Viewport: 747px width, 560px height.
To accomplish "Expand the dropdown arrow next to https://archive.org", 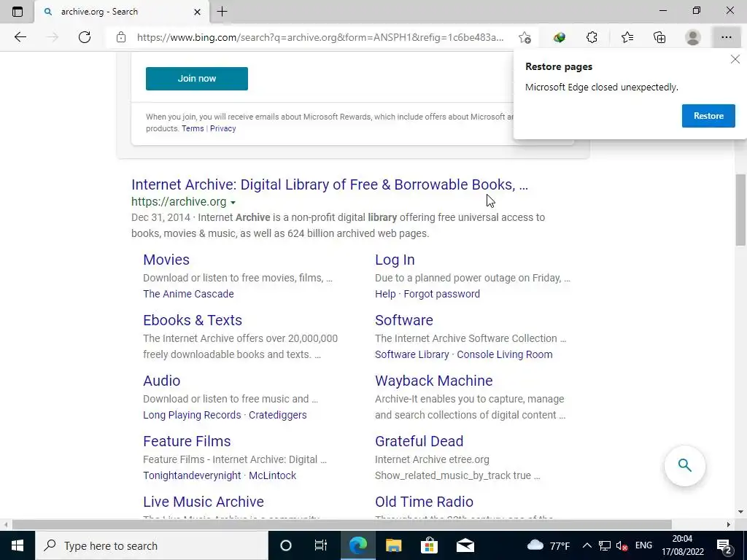I will (x=233, y=203).
